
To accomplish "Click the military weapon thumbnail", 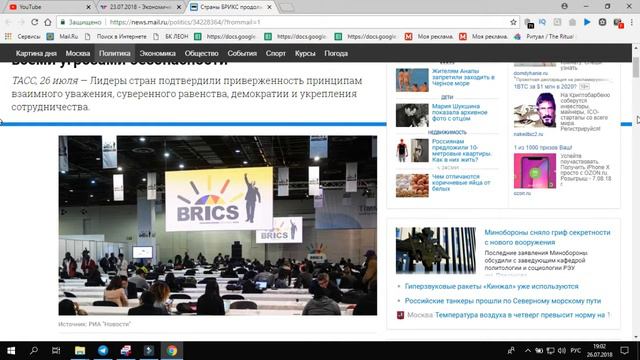I will [436, 250].
